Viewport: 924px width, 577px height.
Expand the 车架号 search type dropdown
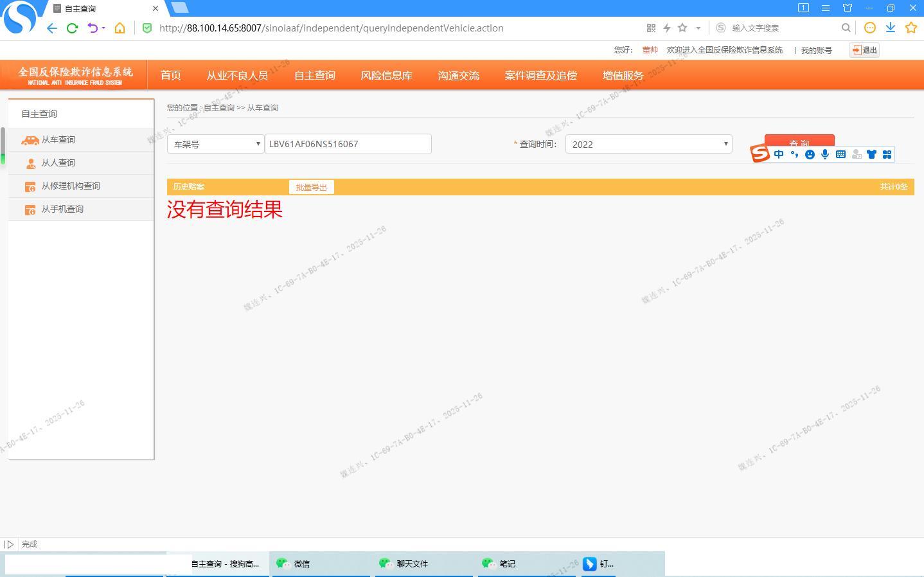[215, 144]
